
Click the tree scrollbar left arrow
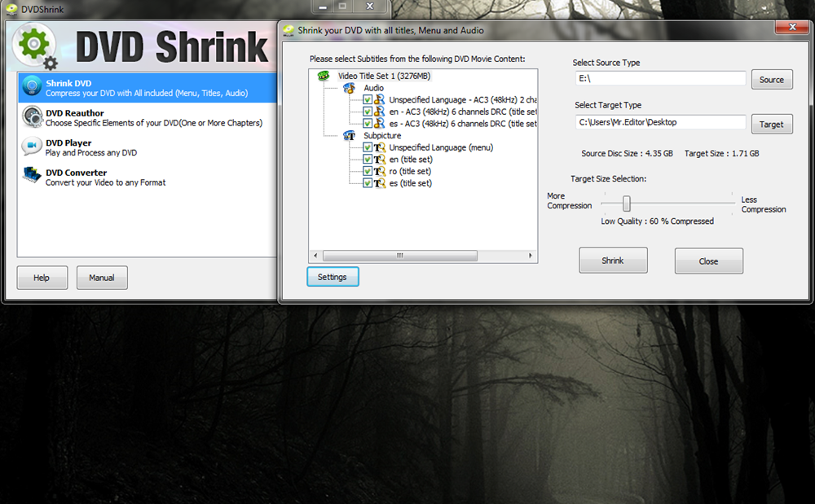[315, 256]
